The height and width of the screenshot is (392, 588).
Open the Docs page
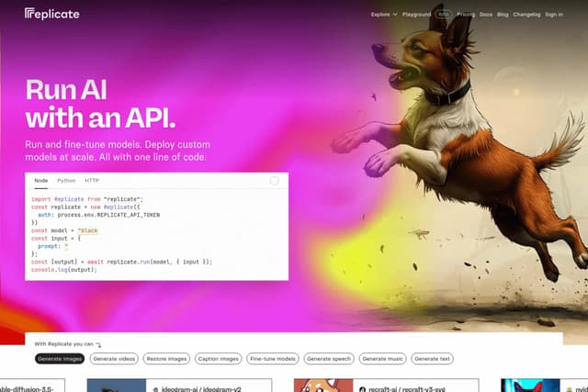point(486,15)
